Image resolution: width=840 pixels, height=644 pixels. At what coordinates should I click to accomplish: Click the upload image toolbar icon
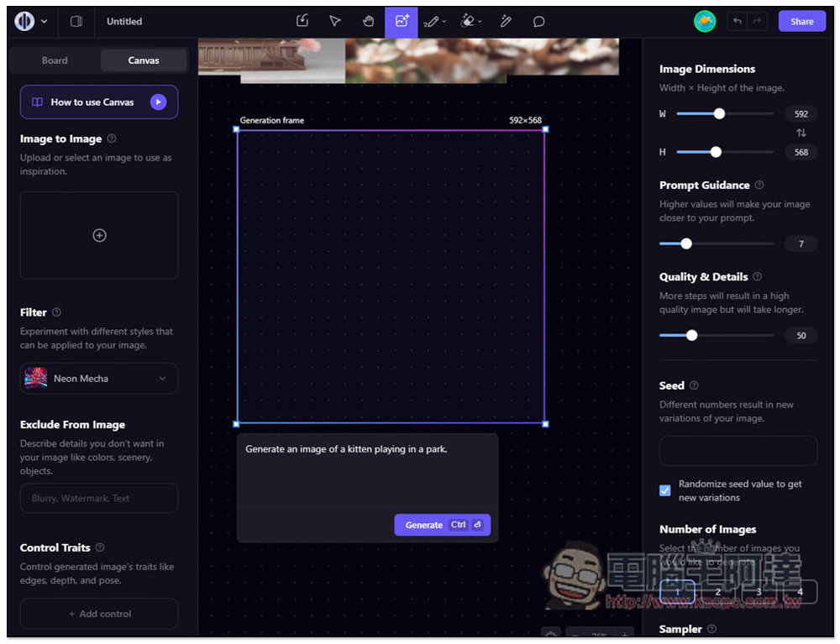[x=302, y=22]
